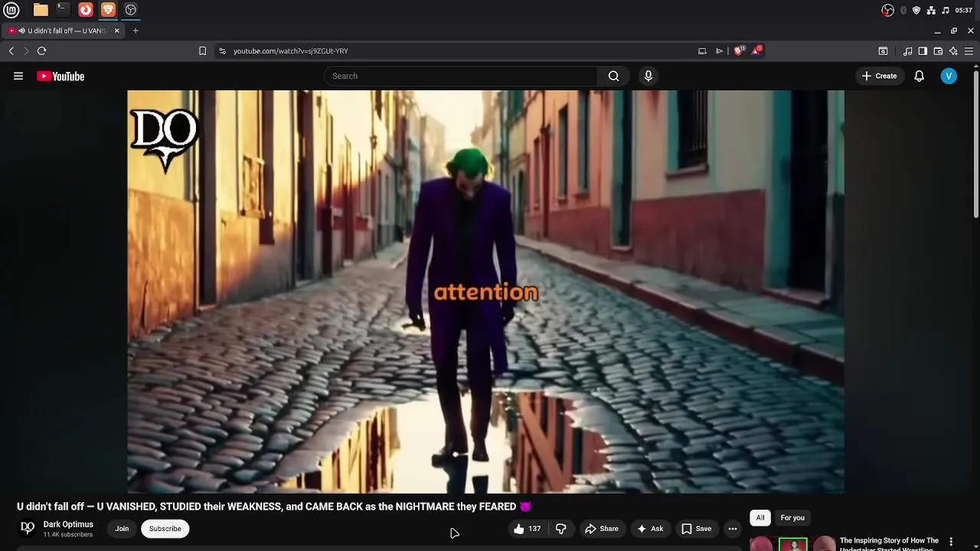Image resolution: width=980 pixels, height=551 pixels.
Task: Open more actions three-dot menu
Action: coord(733,529)
